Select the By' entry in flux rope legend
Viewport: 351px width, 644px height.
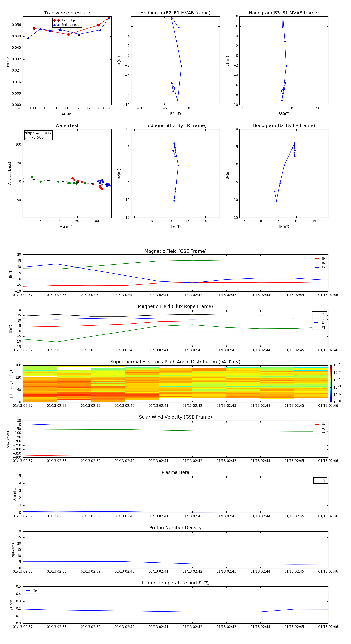320,318
